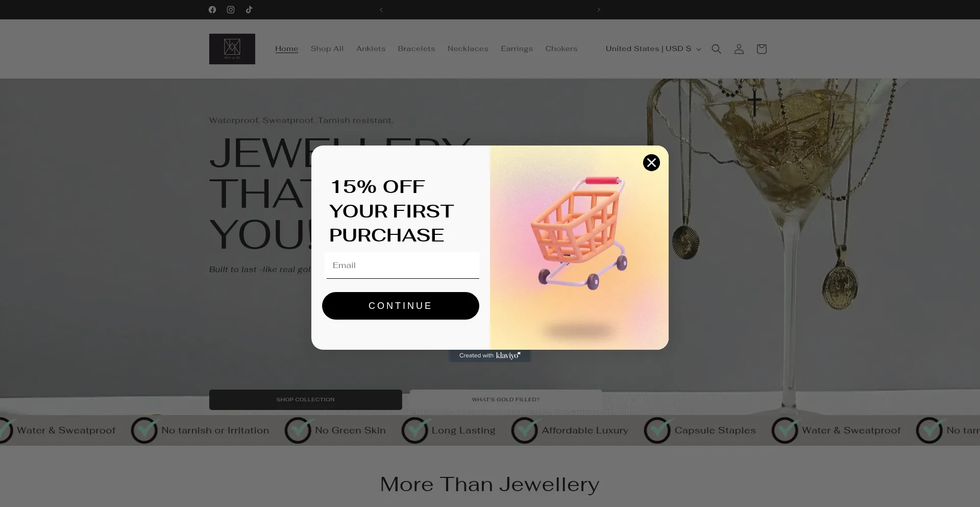Go to the Necklaces page
Image resolution: width=980 pixels, height=507 pixels.
pyautogui.click(x=468, y=49)
